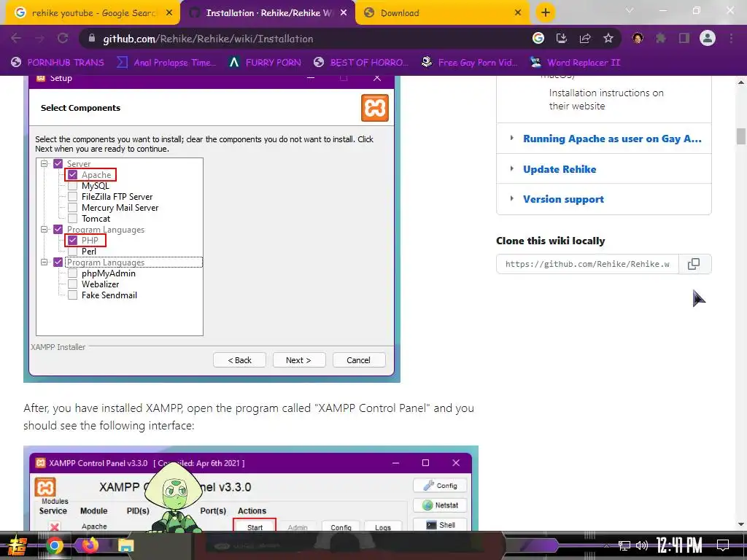Screen dimensions: 747x560
Task: Show hidden system tray icons
Action: (606, 545)
